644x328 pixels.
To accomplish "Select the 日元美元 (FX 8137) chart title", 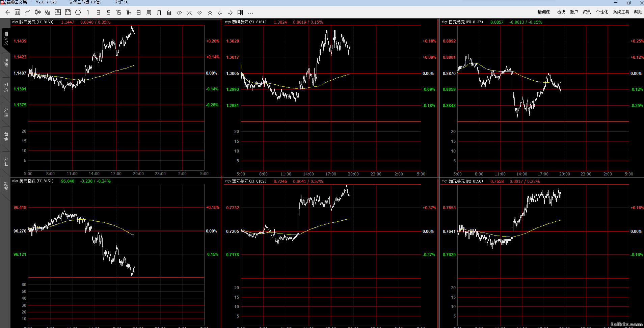I will click(466, 22).
